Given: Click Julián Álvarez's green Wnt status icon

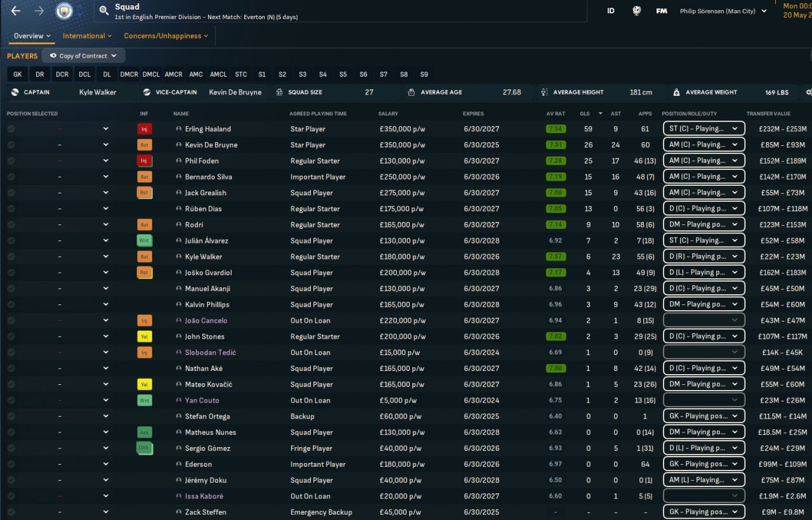Looking at the screenshot, I should pos(145,240).
